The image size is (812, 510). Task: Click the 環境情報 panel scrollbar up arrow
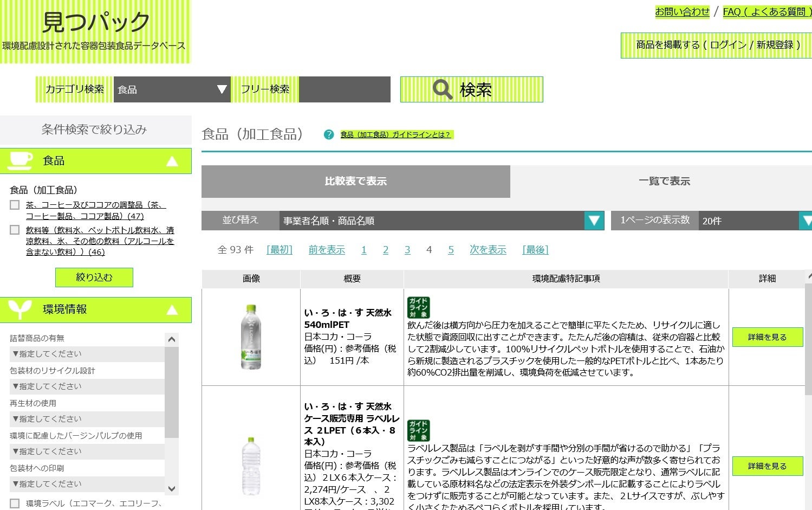coord(172,339)
